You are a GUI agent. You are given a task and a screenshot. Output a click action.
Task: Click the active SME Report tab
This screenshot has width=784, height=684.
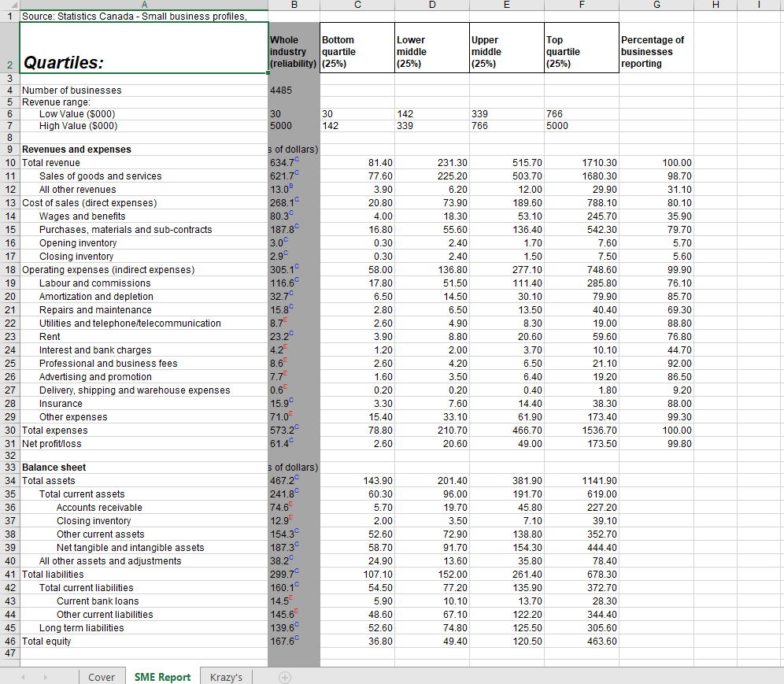click(162, 676)
